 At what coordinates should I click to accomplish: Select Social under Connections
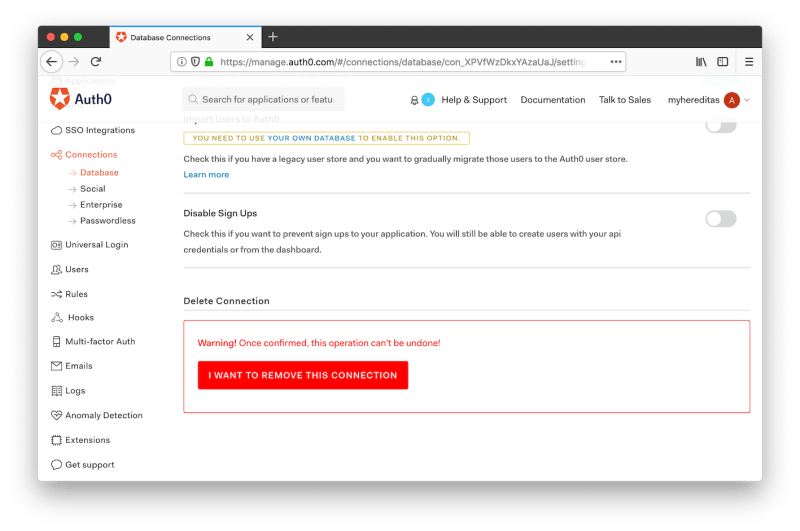point(92,189)
